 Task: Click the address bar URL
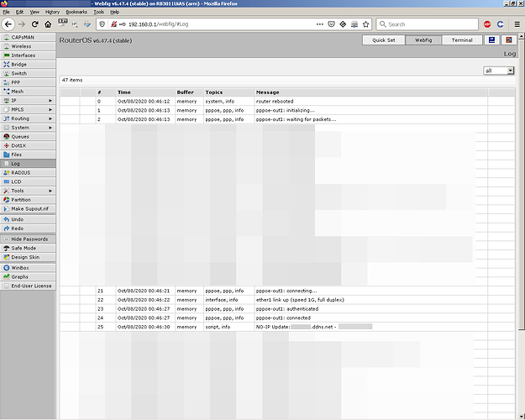(x=158, y=24)
